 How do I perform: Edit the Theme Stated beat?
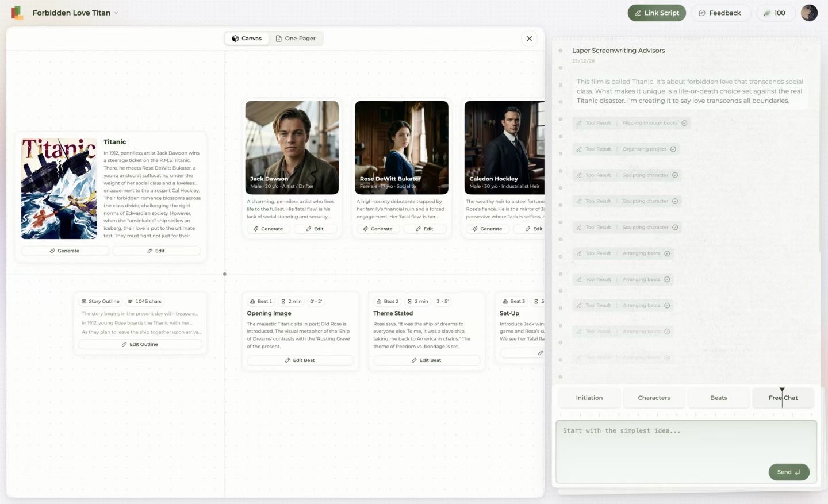[x=427, y=360]
